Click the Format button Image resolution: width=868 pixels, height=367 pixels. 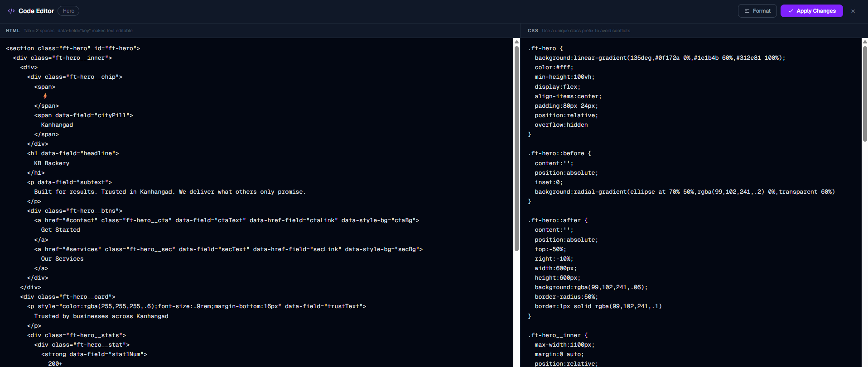[757, 11]
